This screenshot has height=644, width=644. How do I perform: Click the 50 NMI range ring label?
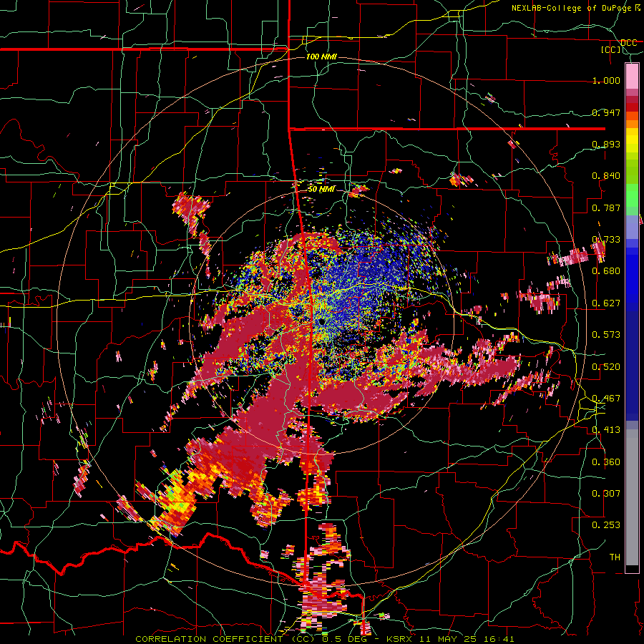coord(321,189)
